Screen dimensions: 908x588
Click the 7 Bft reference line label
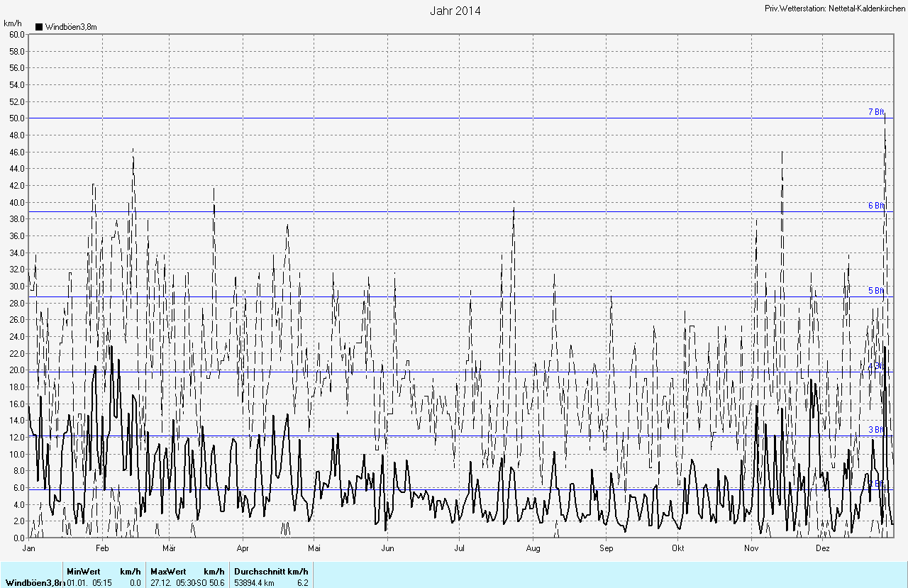click(x=876, y=112)
